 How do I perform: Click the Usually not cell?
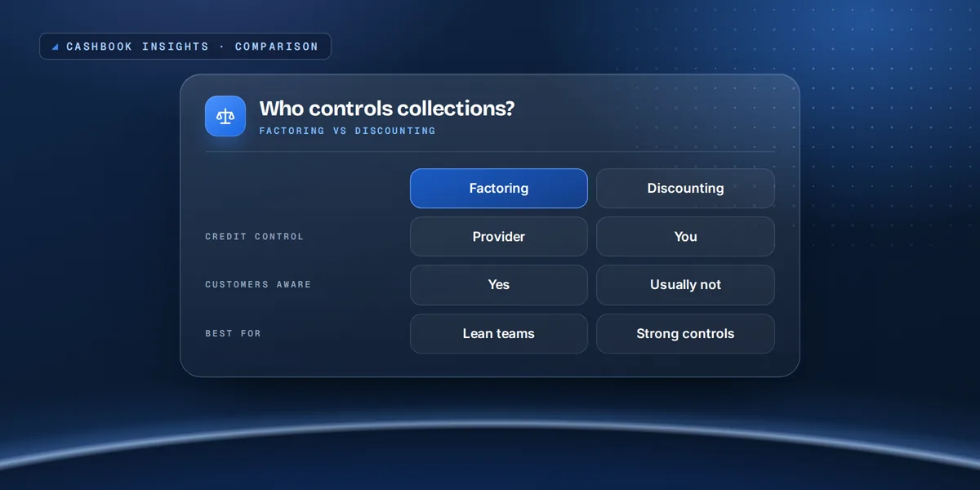[685, 285]
